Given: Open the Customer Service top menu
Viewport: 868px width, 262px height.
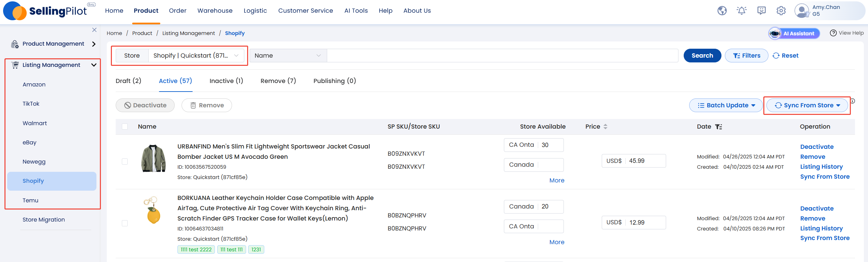Looking at the screenshot, I should point(305,11).
